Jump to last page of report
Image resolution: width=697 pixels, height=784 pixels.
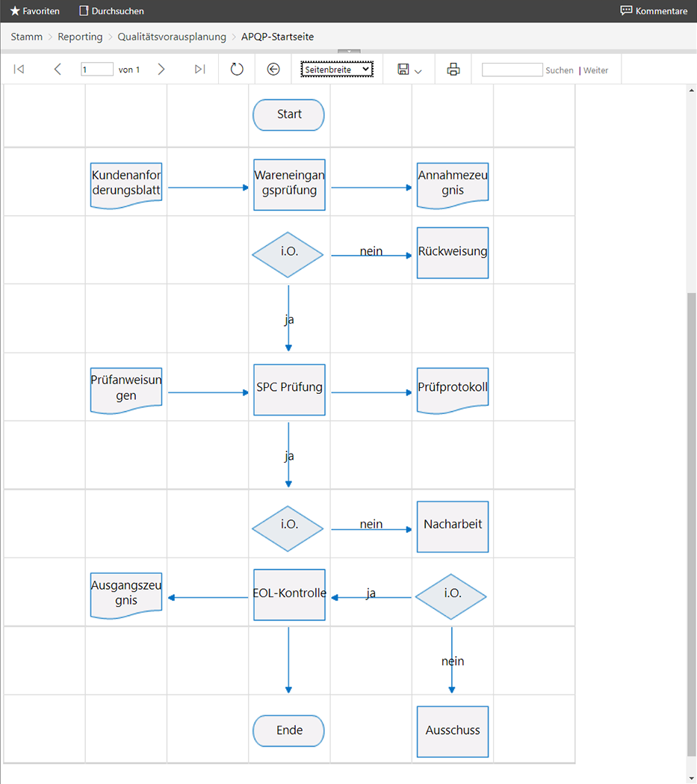tap(199, 70)
